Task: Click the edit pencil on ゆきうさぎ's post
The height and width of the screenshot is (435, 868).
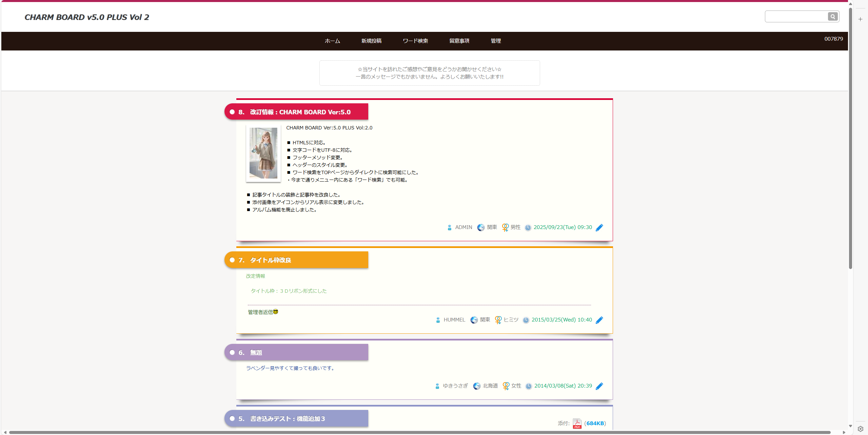Action: tap(599, 386)
